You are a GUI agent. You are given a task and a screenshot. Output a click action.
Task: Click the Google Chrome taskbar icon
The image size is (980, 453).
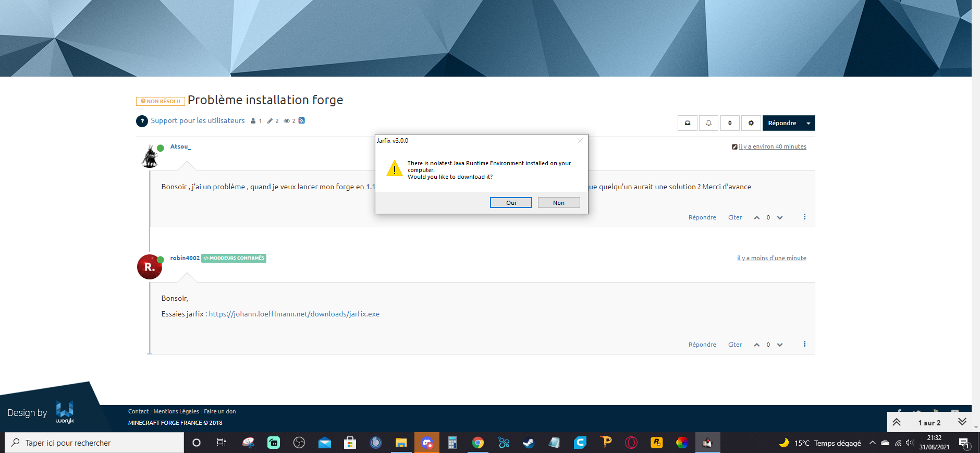[477, 443]
